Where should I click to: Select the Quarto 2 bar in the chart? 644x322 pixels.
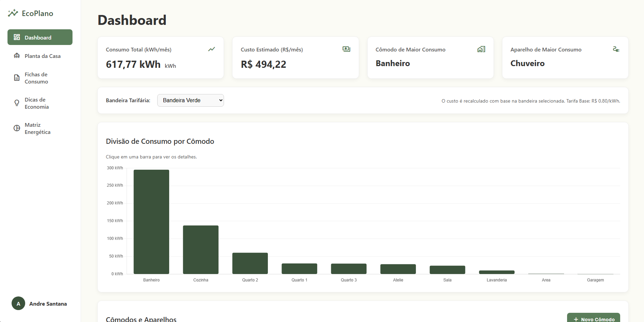click(250, 263)
